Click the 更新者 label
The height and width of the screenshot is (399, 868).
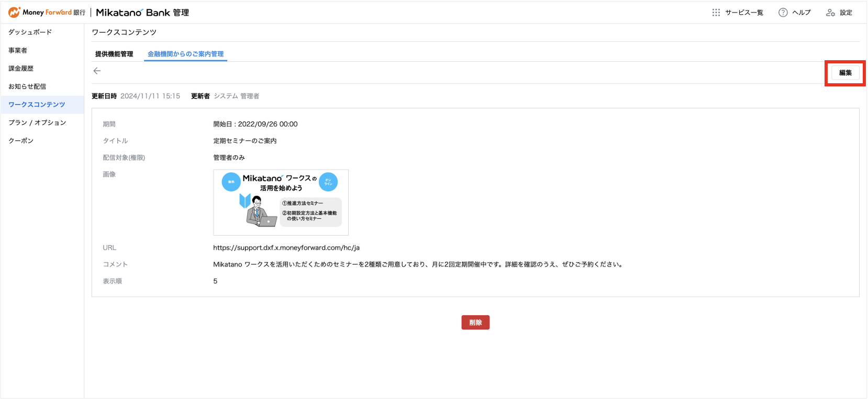point(201,96)
